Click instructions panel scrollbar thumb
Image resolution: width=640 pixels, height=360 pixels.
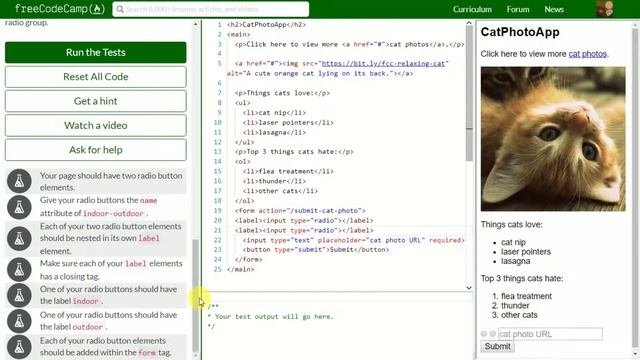[x=196, y=296]
